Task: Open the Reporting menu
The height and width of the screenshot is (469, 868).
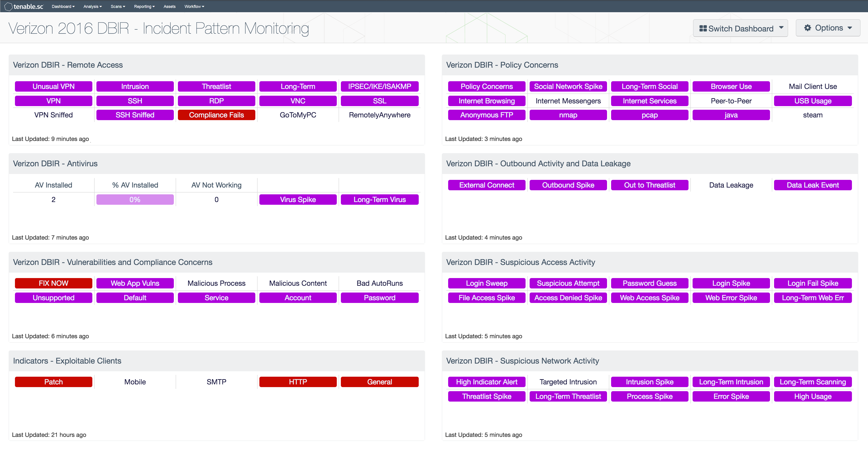Action: [144, 6]
